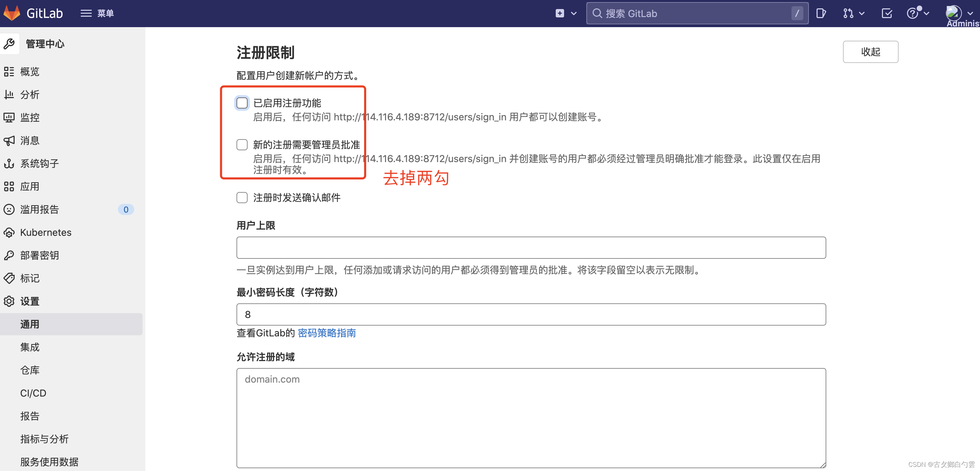Click the minimum password length field

pyautogui.click(x=531, y=314)
